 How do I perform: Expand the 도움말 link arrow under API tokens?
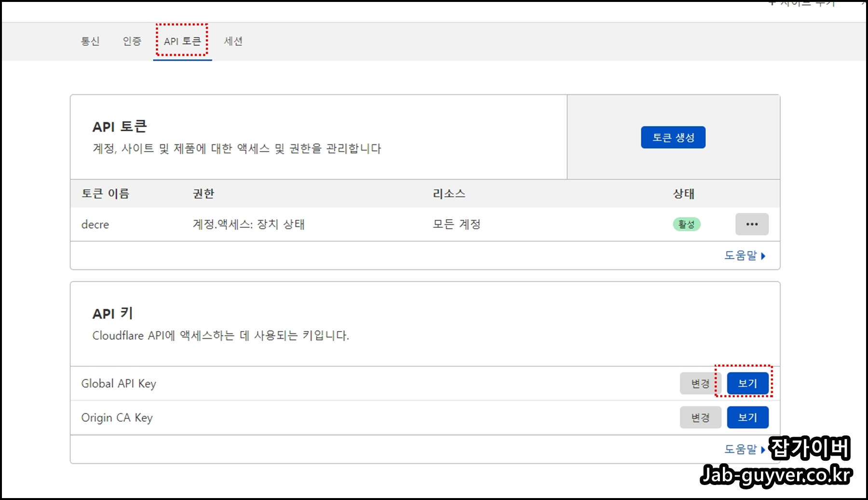763,256
